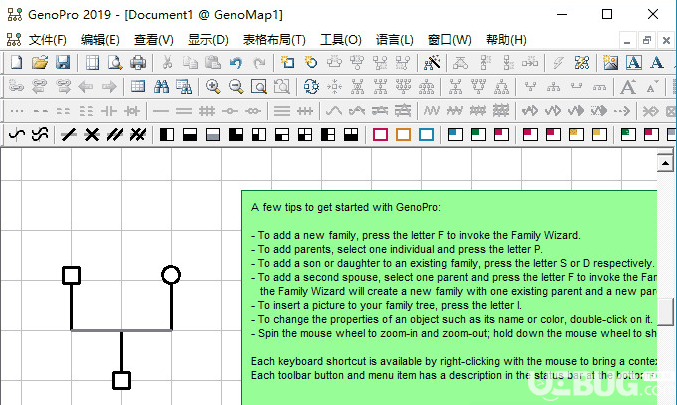Open the 语言(L) menu
The image size is (677, 405).
395,40
